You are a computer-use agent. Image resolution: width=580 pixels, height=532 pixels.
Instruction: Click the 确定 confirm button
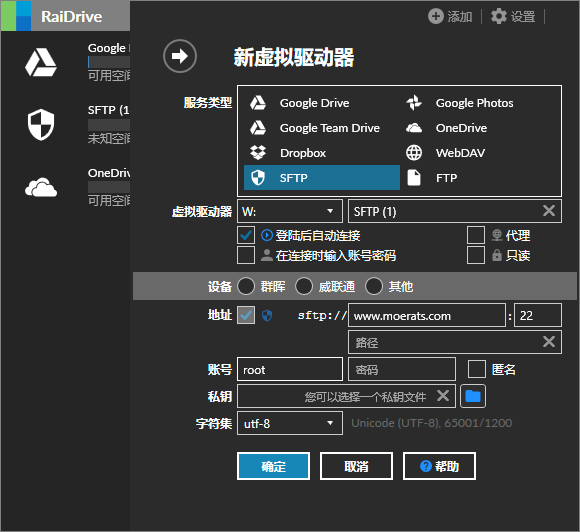click(x=273, y=466)
